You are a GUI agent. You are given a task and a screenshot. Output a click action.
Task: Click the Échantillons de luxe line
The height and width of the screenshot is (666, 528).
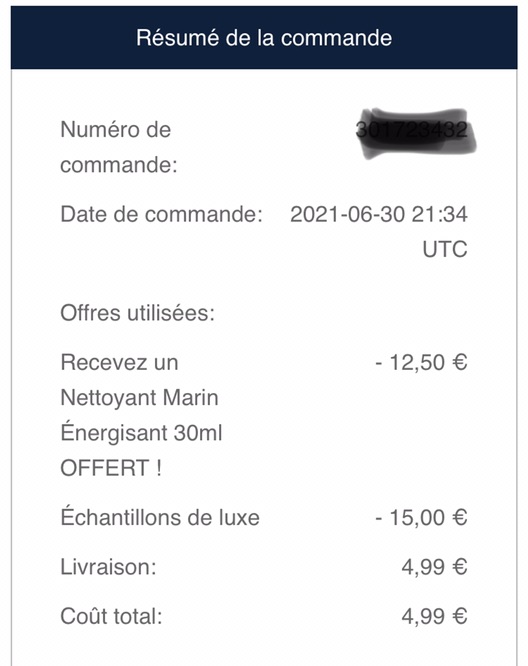point(160,517)
